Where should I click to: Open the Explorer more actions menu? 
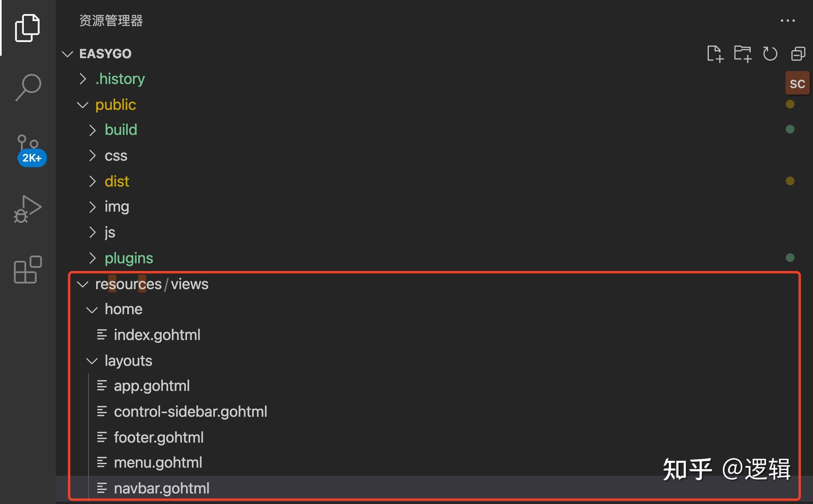[x=788, y=21]
